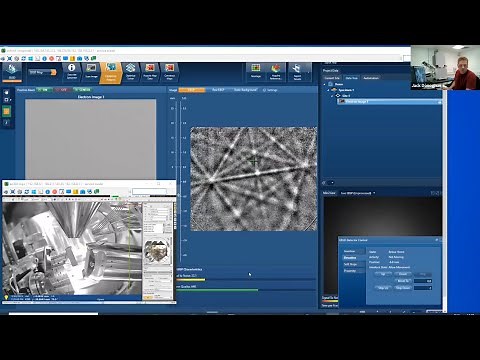Open the Construct Maps step
The width and height of the screenshot is (480, 360).
pyautogui.click(x=170, y=71)
